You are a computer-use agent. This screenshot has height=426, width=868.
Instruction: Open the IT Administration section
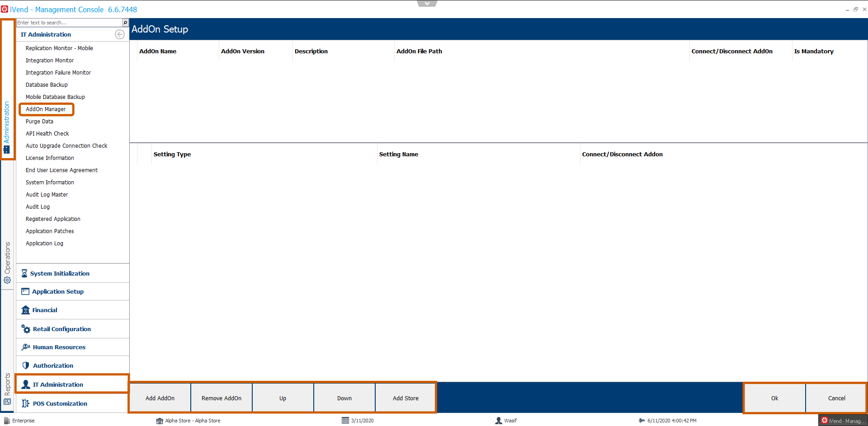(58, 384)
